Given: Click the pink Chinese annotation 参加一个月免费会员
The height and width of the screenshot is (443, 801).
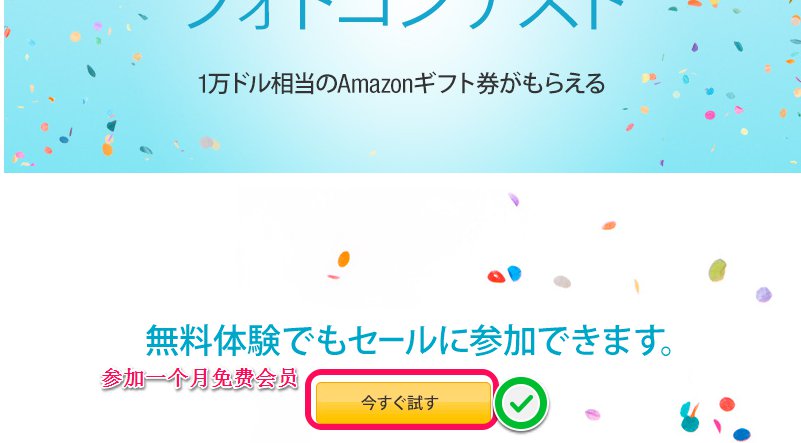Looking at the screenshot, I should (x=199, y=379).
